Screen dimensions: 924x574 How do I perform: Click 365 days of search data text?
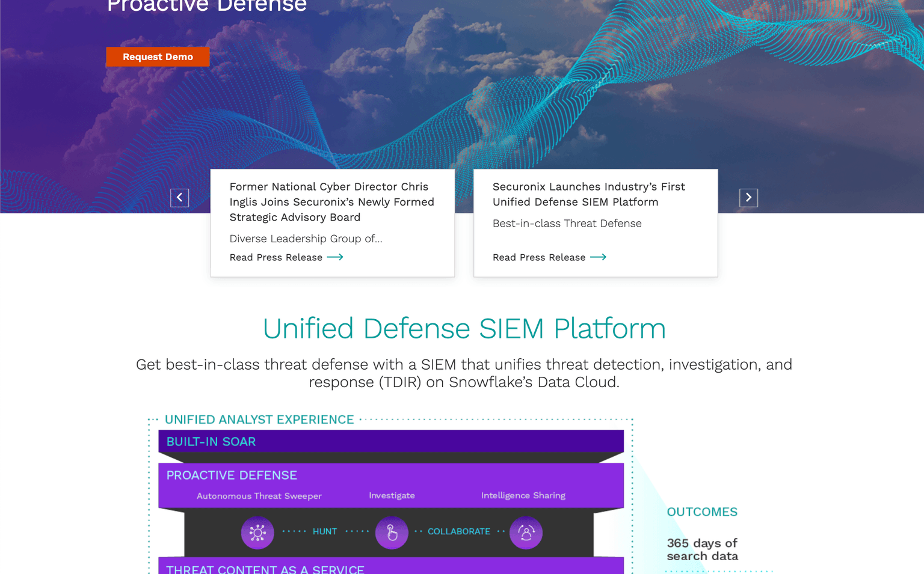702,549
